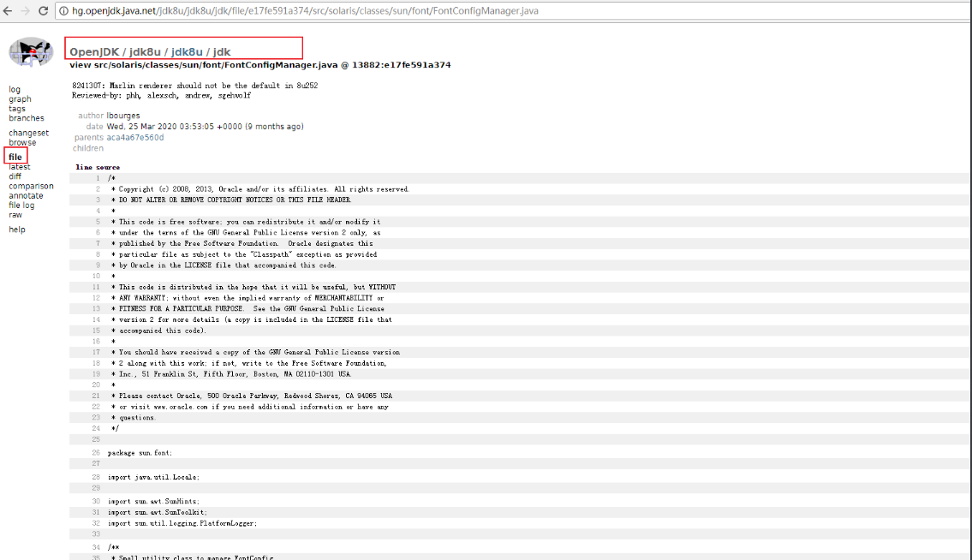
Task: Jump to line number 28
Action: pos(96,477)
